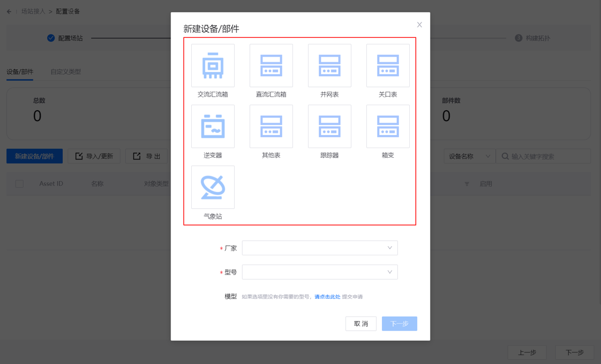Screen dimensions: 601x364
Task: Open the 厂家 manufacturer dropdown
Action: (x=320, y=248)
